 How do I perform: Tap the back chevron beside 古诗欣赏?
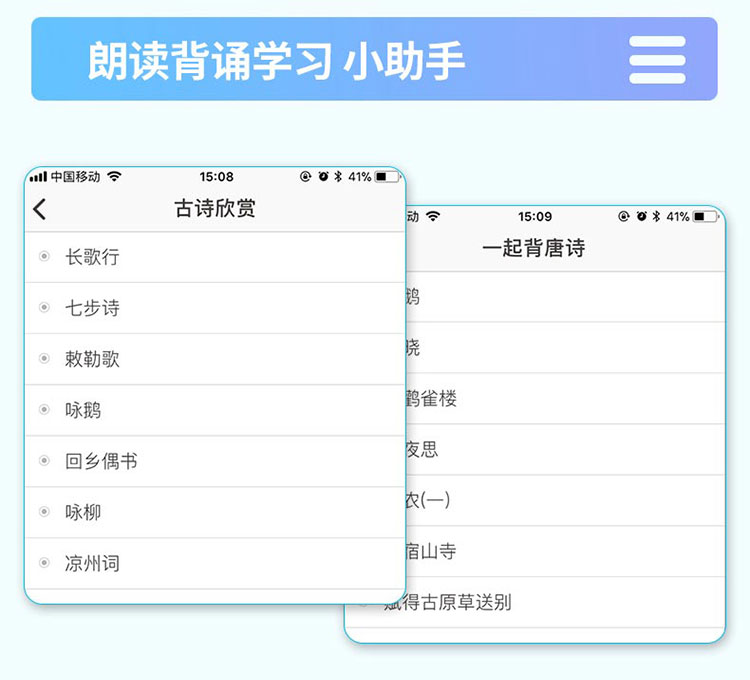[40, 209]
